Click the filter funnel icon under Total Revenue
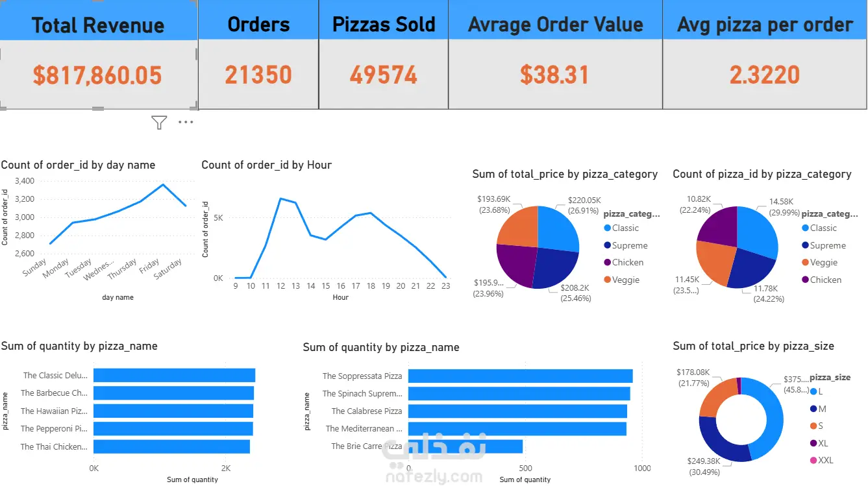The height and width of the screenshot is (486, 868). point(159,122)
